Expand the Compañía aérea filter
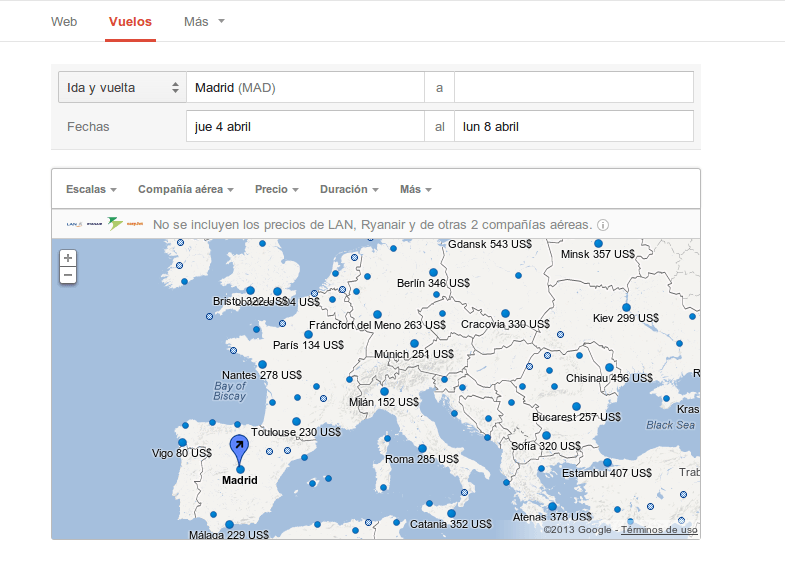This screenshot has width=785, height=563. click(x=185, y=189)
